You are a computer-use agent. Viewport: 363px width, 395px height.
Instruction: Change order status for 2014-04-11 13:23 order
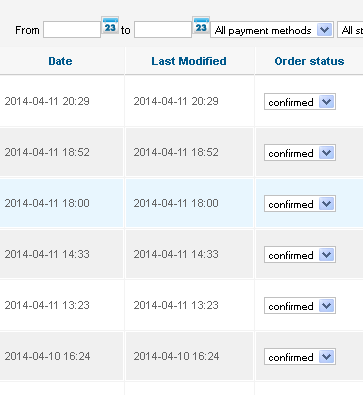pos(300,306)
